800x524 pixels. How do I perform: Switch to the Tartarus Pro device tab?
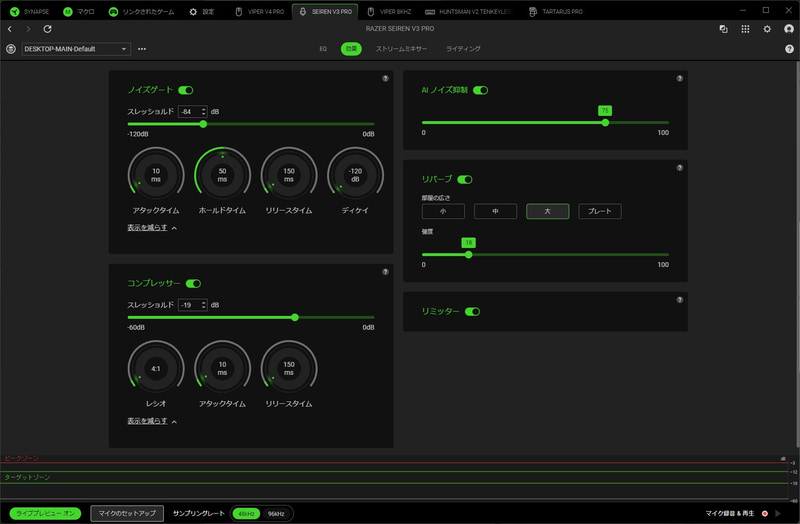[x=556, y=11]
